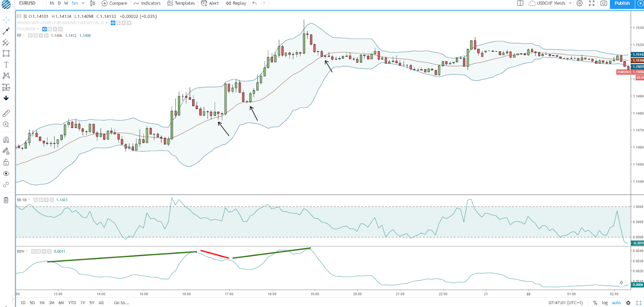This screenshot has height=307, width=644.
Task: Toggle visibility of the BB indicator
Action: pos(30,36)
